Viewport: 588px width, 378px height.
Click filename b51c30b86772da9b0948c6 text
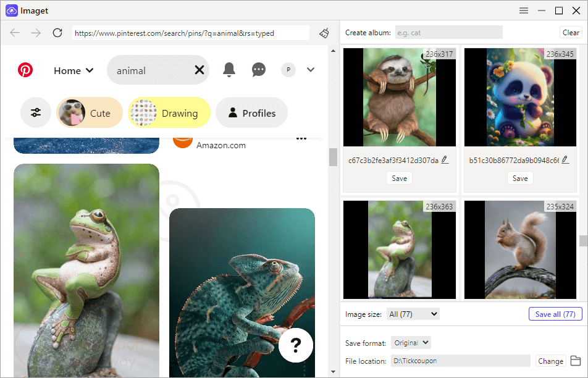(x=514, y=161)
